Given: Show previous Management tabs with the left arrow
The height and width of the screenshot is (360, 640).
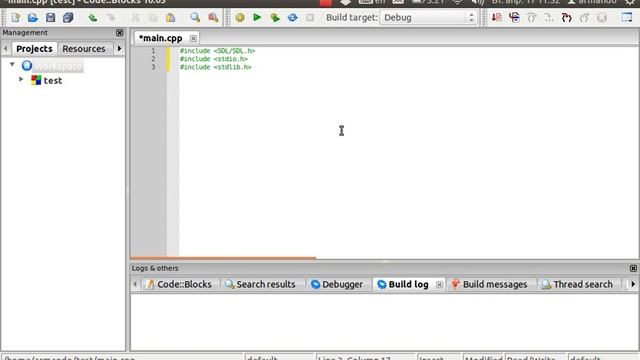Looking at the screenshot, I should coord(5,49).
